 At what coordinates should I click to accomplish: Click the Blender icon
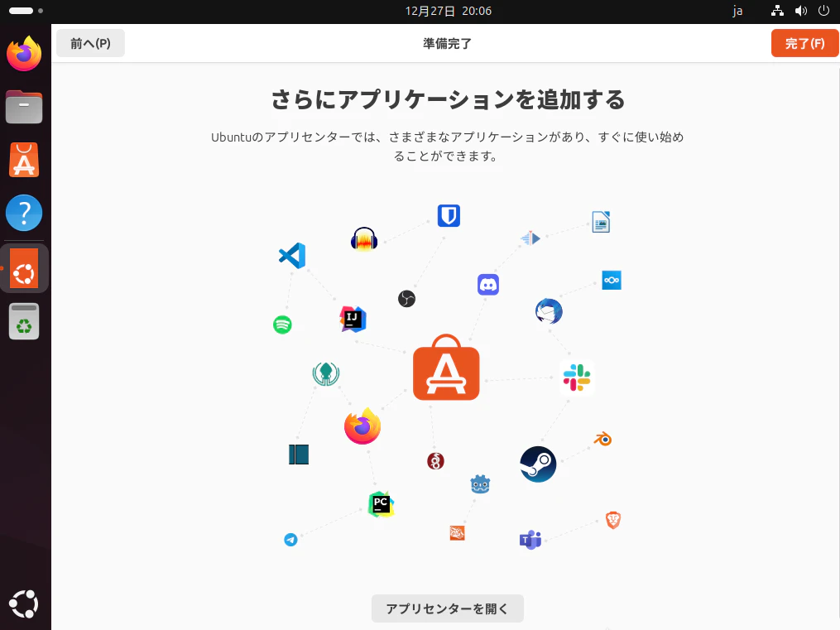pyautogui.click(x=602, y=440)
